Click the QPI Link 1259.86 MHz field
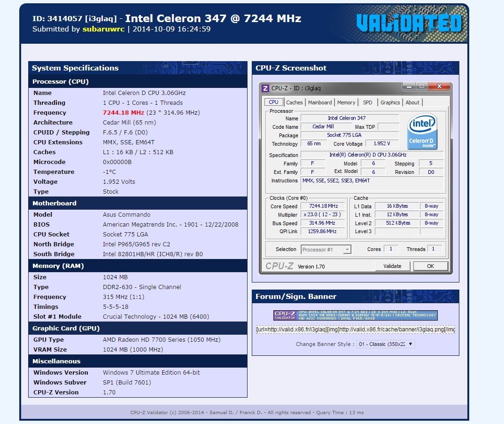The height and width of the screenshot is (424, 504). click(x=323, y=231)
